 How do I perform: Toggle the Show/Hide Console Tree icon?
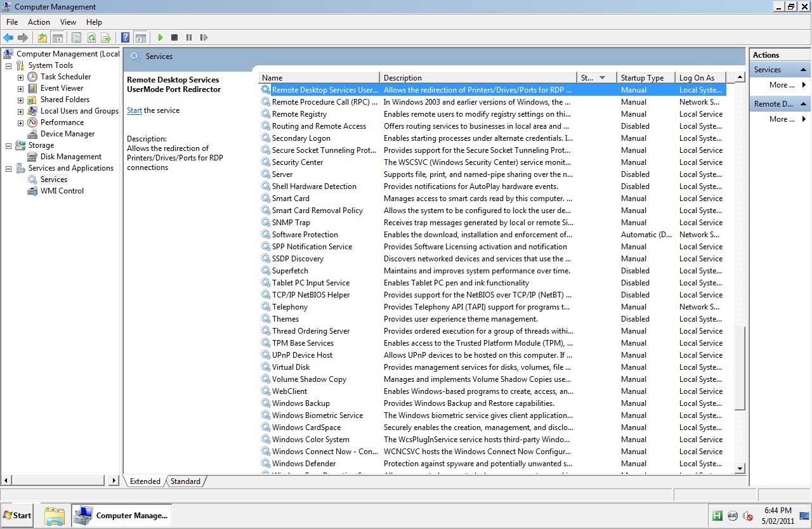(57, 37)
